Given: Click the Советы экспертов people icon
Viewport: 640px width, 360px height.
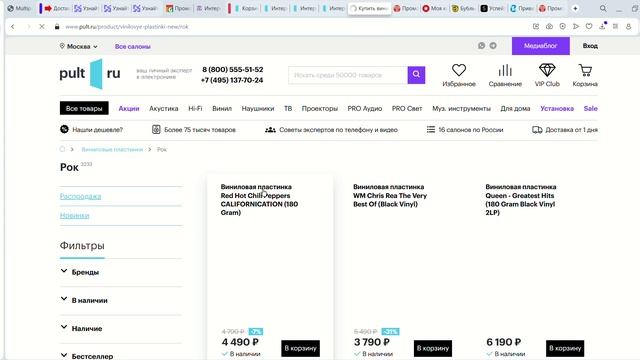Looking at the screenshot, I should 270,130.
